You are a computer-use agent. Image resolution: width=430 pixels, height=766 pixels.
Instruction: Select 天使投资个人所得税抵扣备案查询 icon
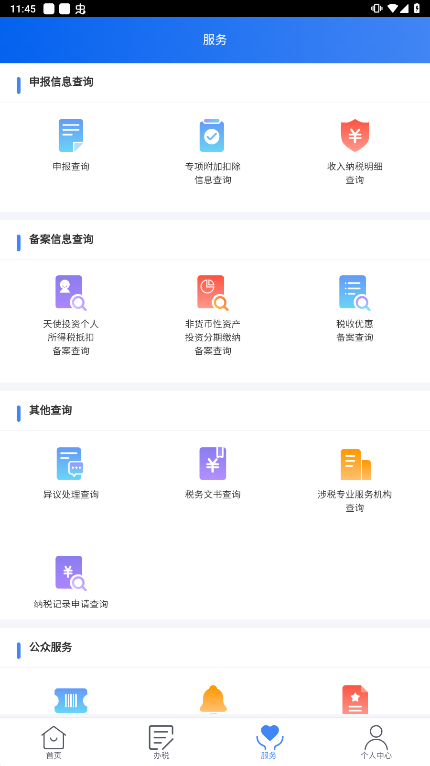click(x=71, y=293)
